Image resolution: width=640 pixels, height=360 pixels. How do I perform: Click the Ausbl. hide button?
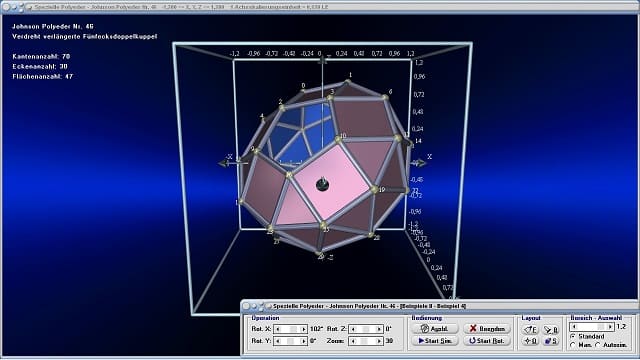click(435, 329)
